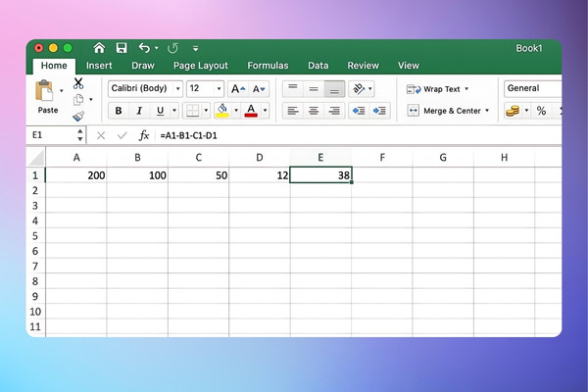588x392 pixels.
Task: Expand Wrap Text options arrow
Action: click(466, 89)
